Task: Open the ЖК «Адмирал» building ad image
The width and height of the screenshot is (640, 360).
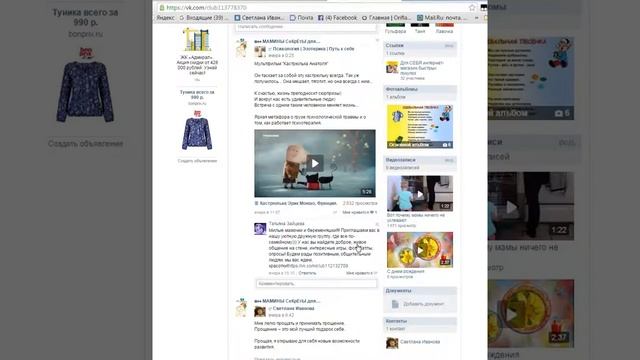Action: (197, 40)
